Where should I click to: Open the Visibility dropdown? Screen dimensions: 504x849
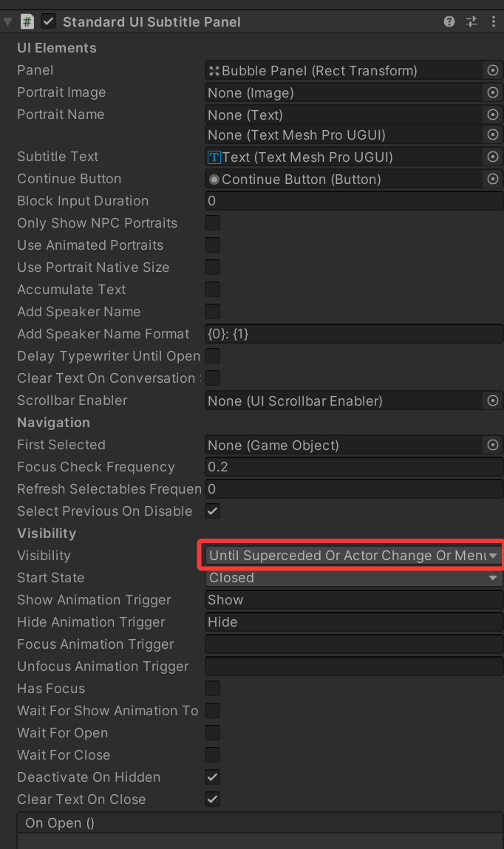353,556
